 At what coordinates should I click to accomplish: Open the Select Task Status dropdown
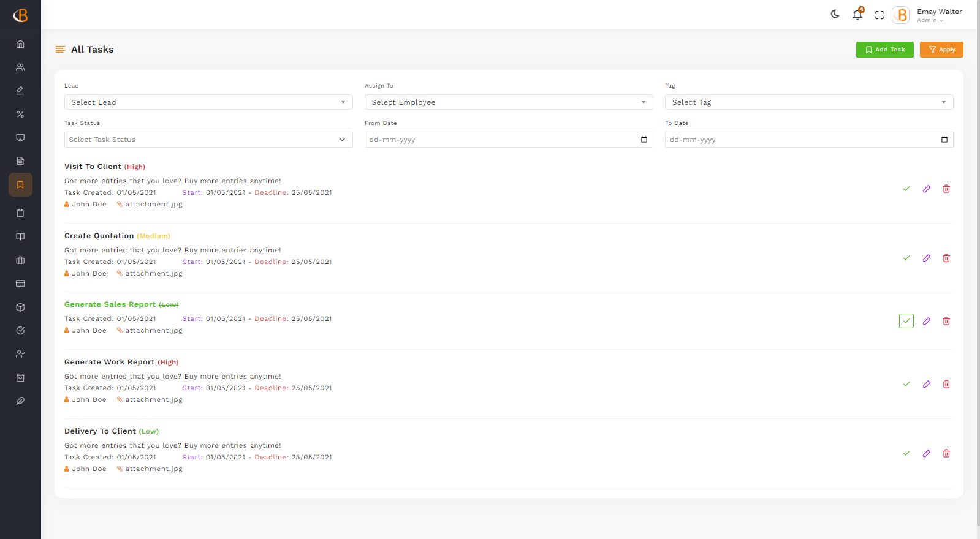pyautogui.click(x=208, y=140)
